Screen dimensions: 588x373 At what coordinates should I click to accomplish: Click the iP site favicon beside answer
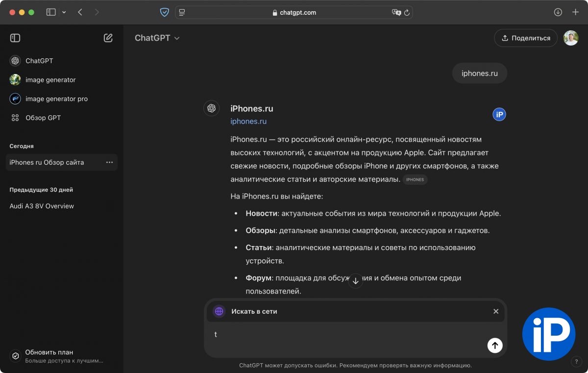click(x=499, y=115)
